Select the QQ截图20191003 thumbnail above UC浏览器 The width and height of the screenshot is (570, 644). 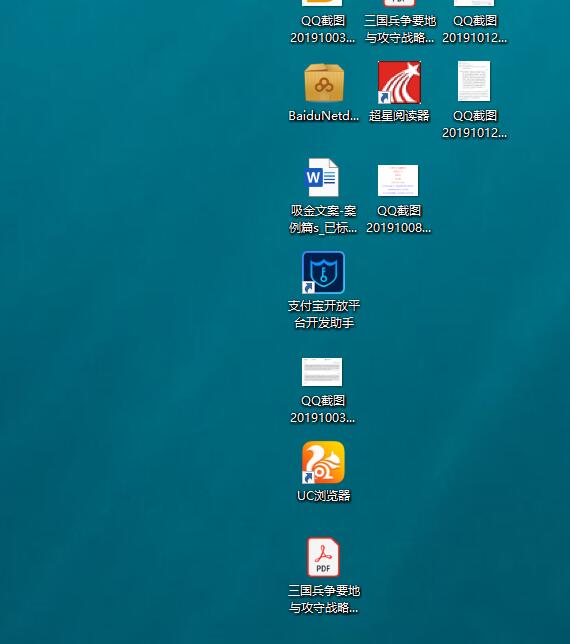322,372
